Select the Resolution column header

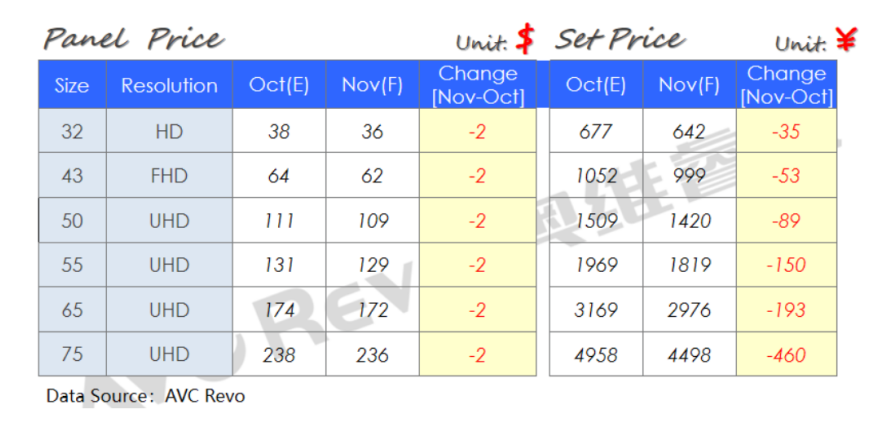[x=169, y=85]
